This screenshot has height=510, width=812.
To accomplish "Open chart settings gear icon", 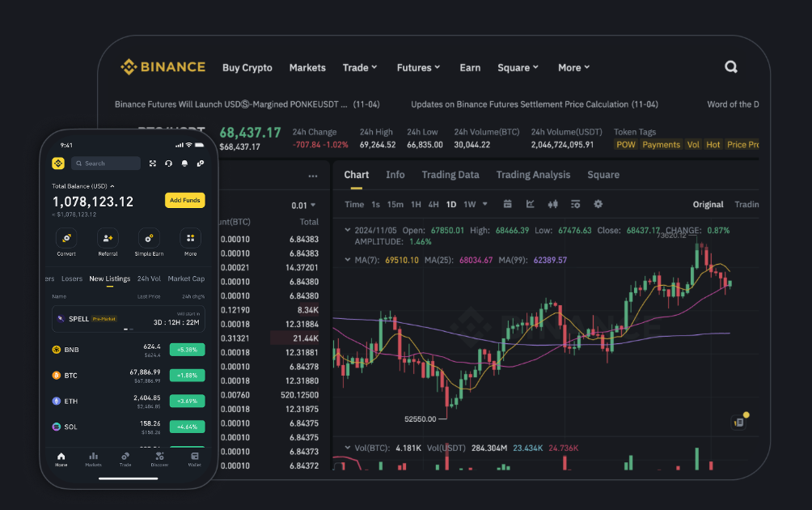I will (x=598, y=204).
